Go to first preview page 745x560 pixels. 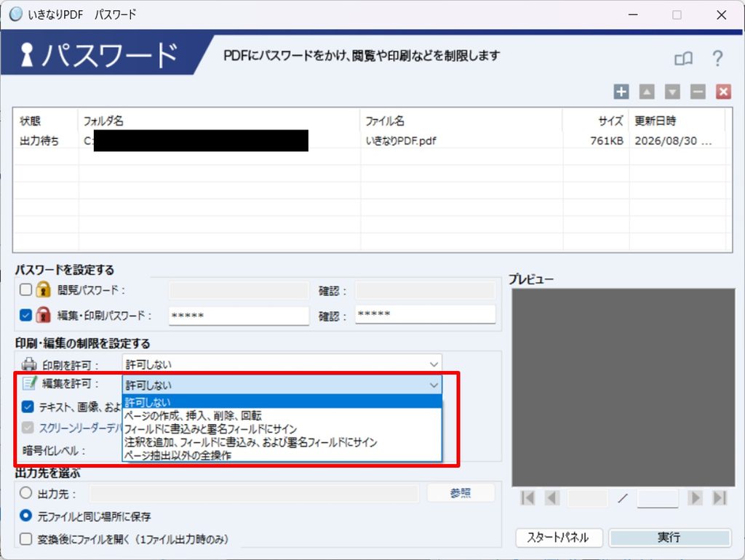(x=527, y=497)
